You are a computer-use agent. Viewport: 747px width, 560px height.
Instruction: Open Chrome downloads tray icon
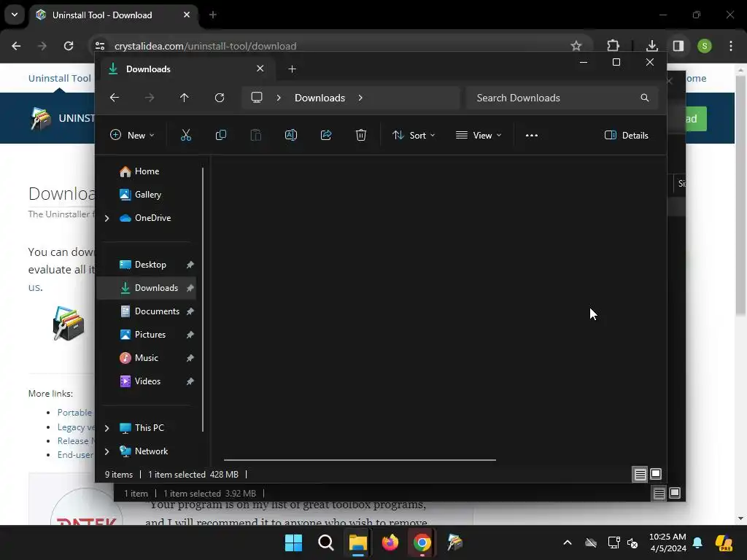(651, 46)
